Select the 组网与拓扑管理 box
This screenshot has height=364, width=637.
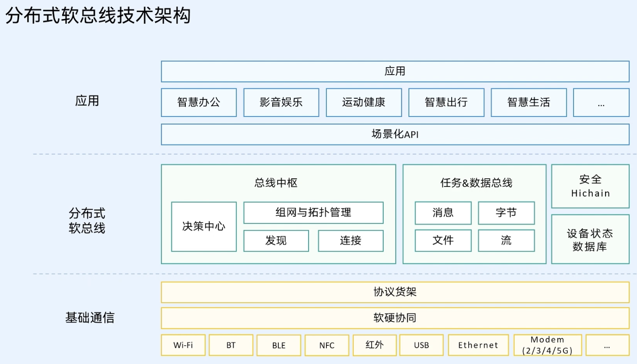pos(314,213)
